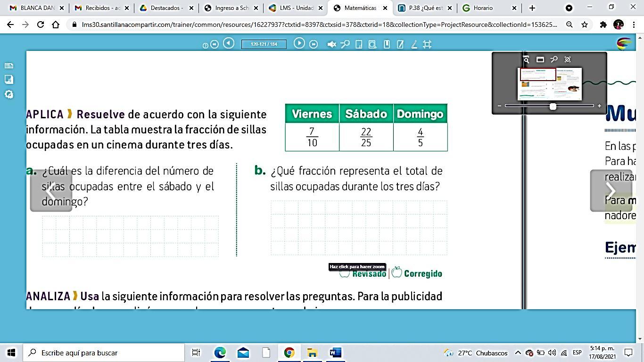The image size is (644, 362).
Task: Open the help icon in viewer toolbar
Action: tap(205, 46)
